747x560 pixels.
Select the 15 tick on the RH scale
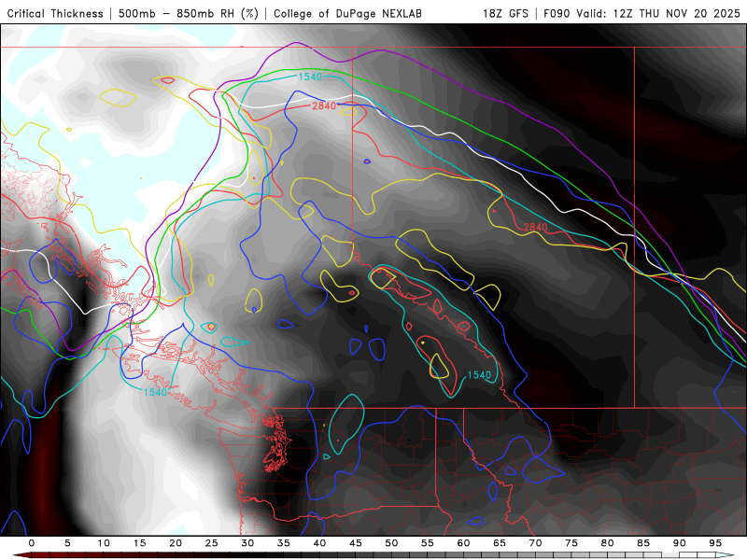139,543
